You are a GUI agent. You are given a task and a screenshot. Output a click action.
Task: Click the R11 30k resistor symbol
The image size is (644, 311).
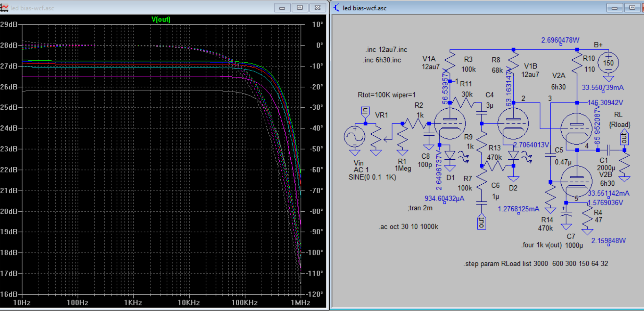click(463, 103)
